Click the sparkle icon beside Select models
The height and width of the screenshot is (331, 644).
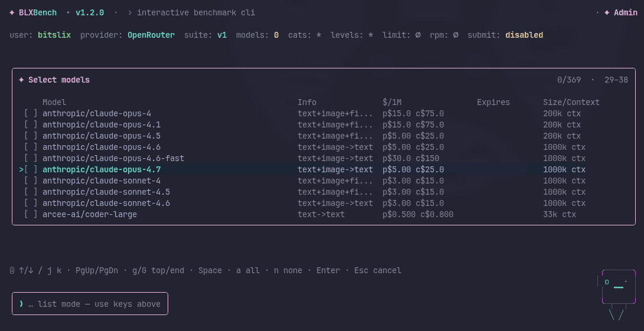pyautogui.click(x=21, y=80)
